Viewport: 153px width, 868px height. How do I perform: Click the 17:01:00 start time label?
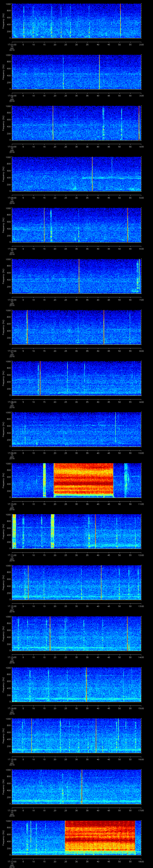[x=12, y=44]
